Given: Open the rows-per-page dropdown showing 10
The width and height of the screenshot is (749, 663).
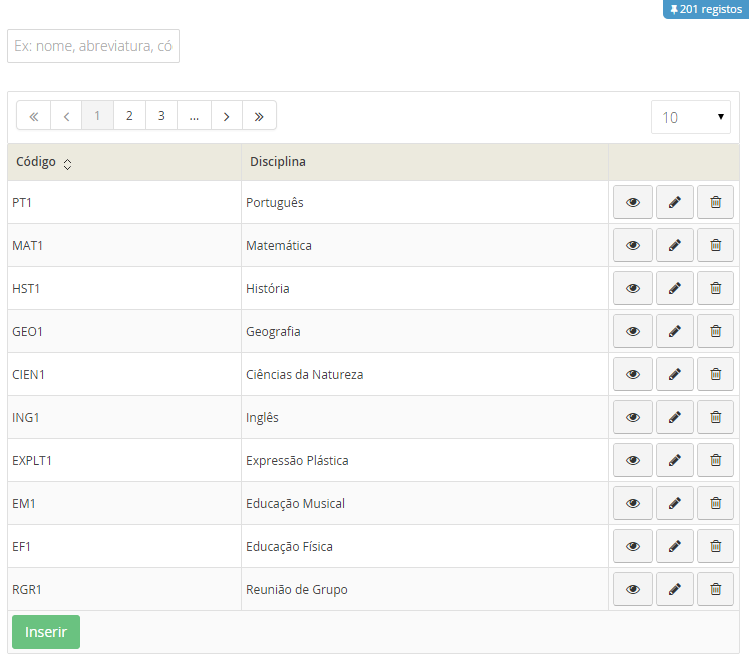Looking at the screenshot, I should [x=690, y=117].
